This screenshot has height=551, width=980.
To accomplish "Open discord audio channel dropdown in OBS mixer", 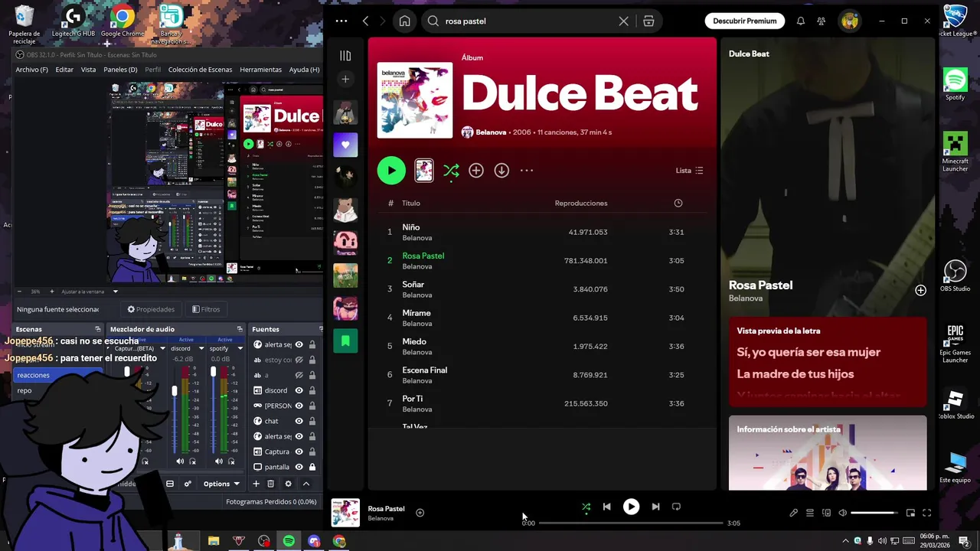I will [x=201, y=348].
